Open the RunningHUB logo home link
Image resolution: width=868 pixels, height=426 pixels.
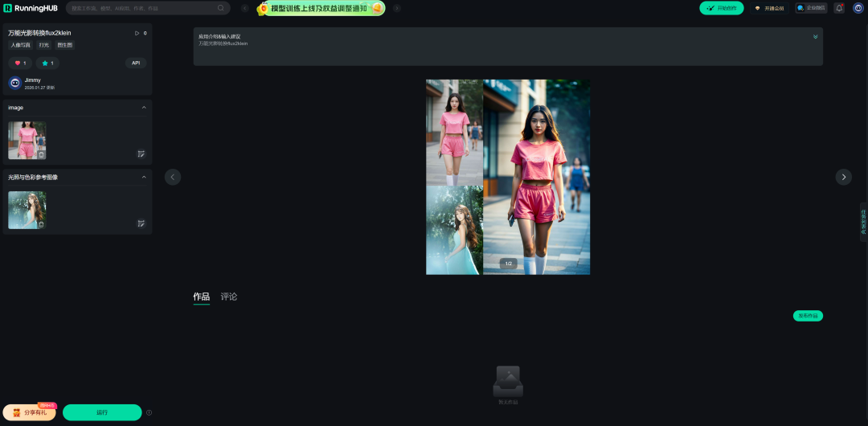point(31,8)
